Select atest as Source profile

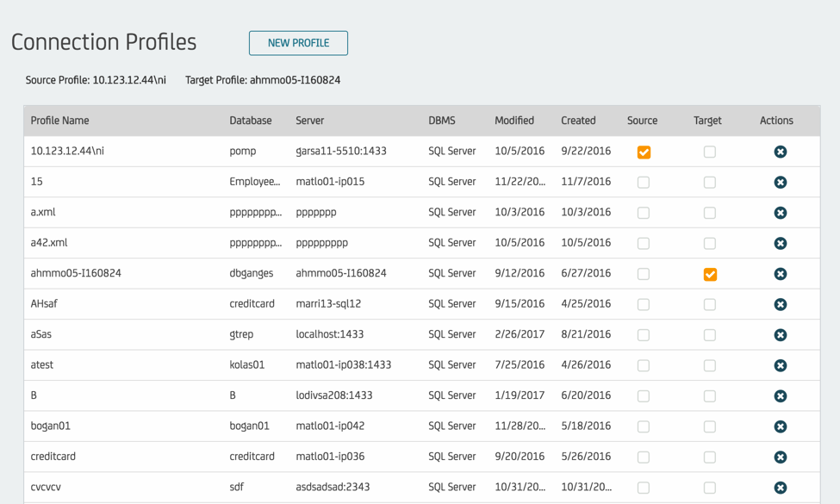[x=644, y=366]
